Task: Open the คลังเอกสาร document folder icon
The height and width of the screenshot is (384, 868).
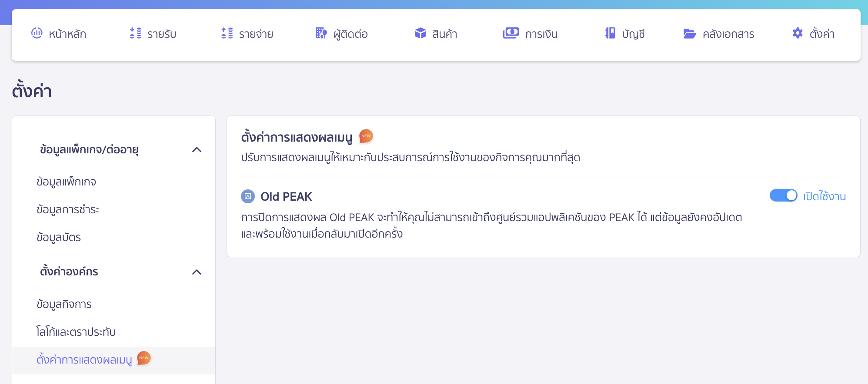Action: [x=689, y=33]
